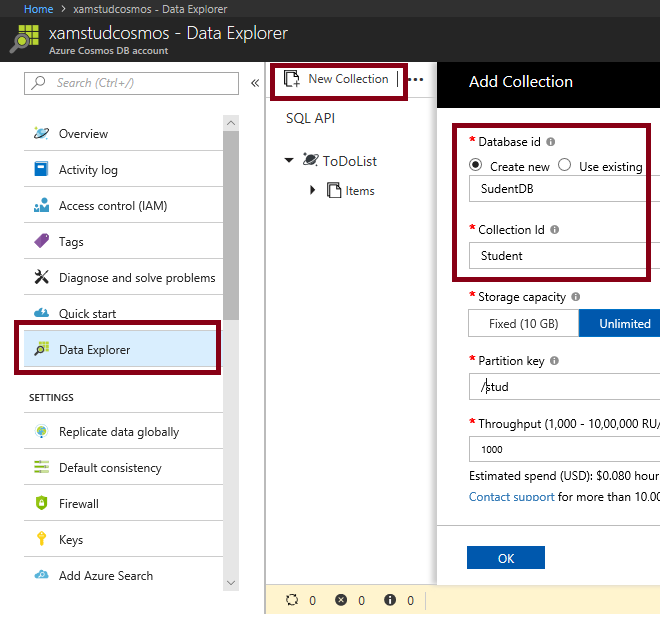This screenshot has width=660, height=619.
Task: Go to Replicate data globally
Action: (x=118, y=432)
